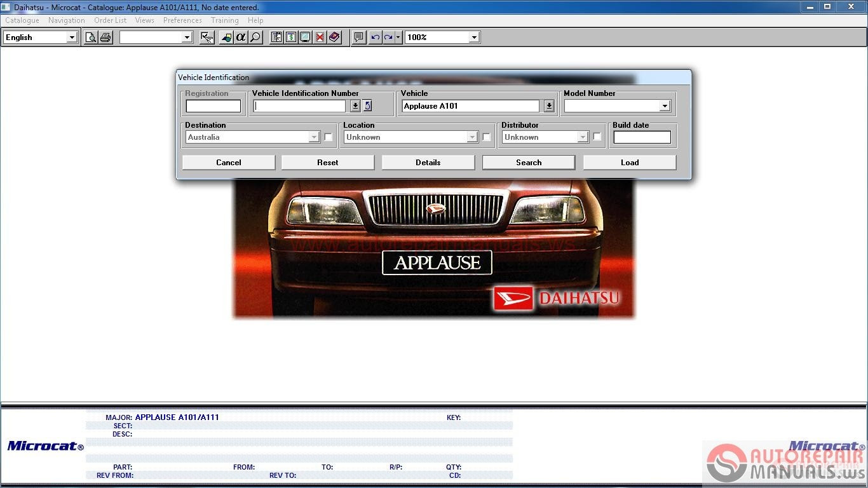Viewport: 868px width, 488px height.
Task: Click the dollar price icon
Action: coord(291,37)
